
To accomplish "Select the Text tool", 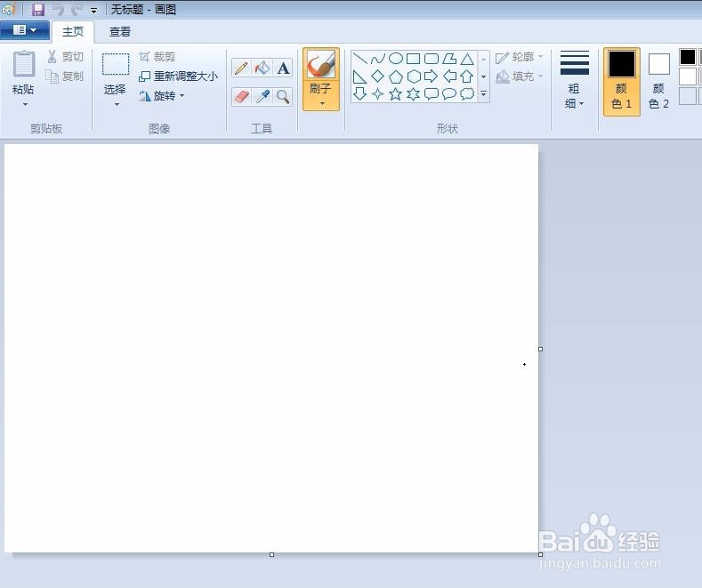I will pos(283,68).
